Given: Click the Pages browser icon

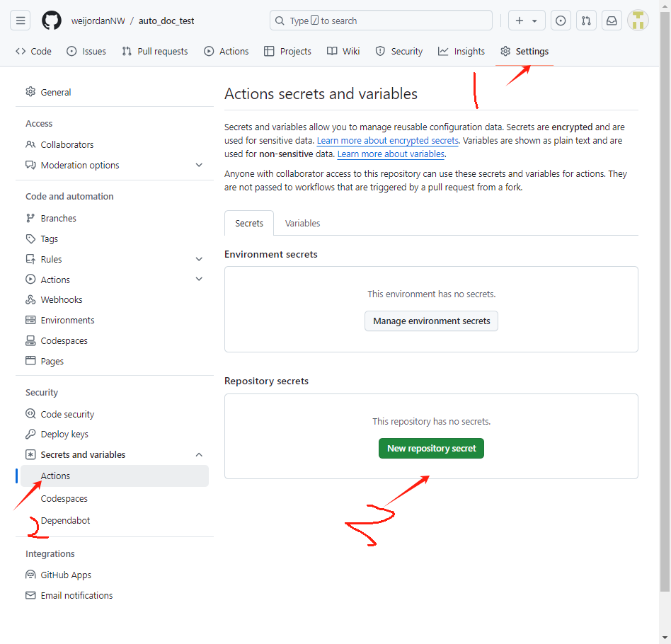Looking at the screenshot, I should click(x=30, y=361).
